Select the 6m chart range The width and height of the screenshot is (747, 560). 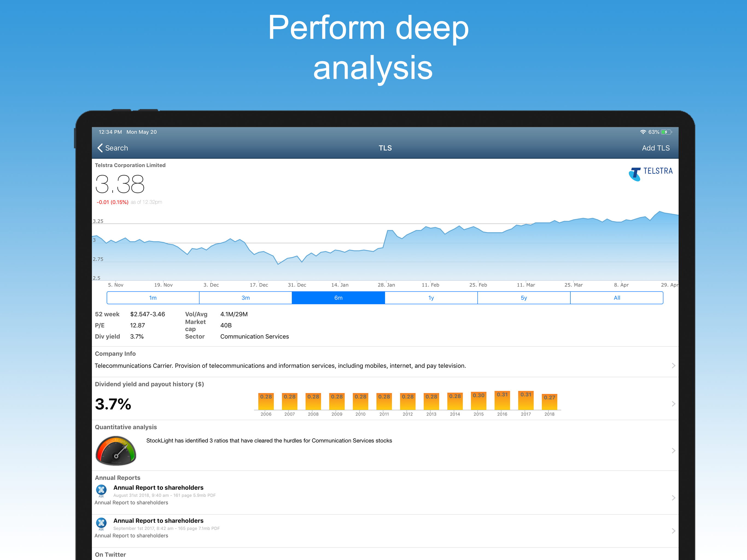pyautogui.click(x=339, y=298)
